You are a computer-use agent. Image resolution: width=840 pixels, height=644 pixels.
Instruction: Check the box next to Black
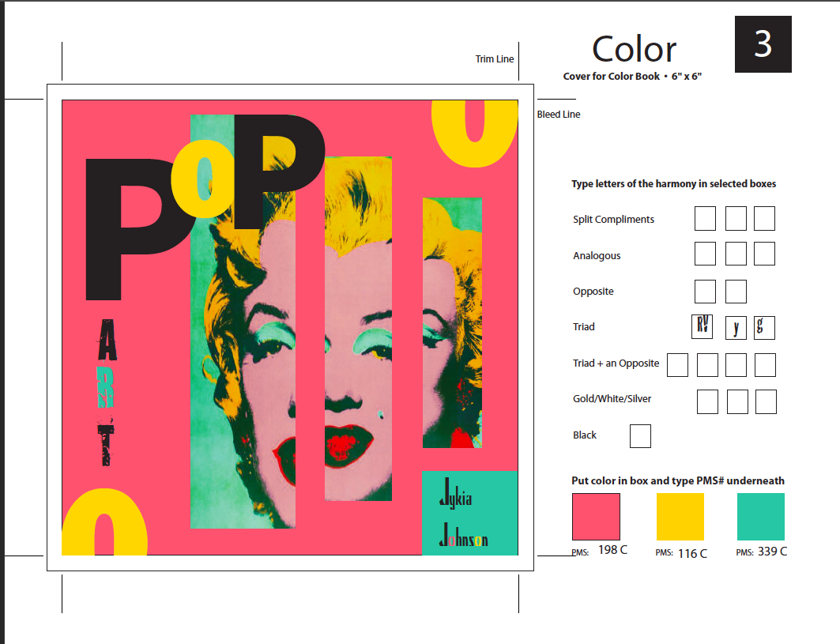pyautogui.click(x=640, y=436)
